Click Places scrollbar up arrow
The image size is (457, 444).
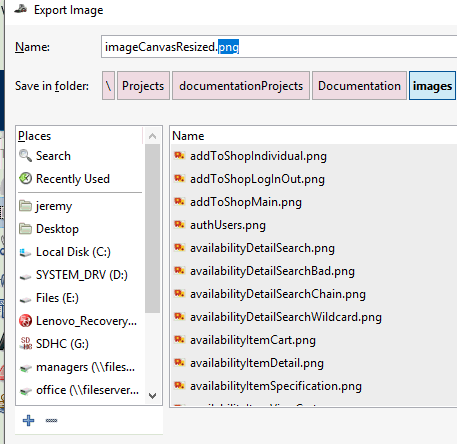coord(153,136)
